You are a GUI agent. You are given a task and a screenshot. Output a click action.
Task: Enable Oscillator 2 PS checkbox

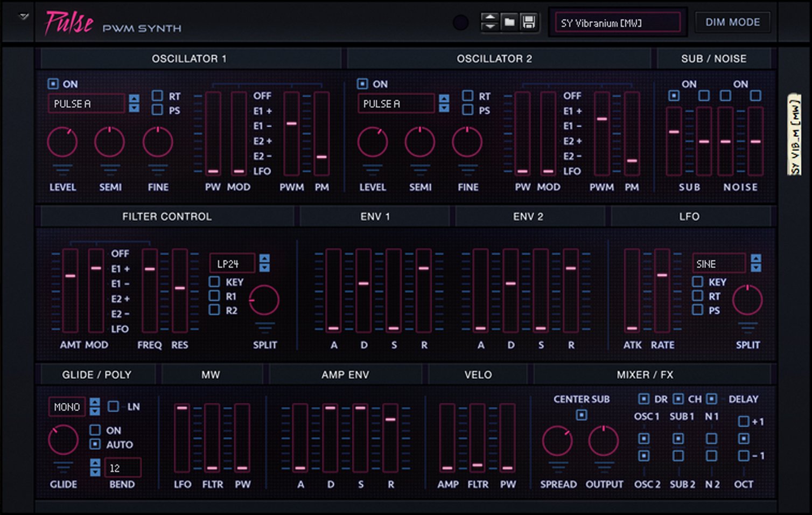point(467,110)
